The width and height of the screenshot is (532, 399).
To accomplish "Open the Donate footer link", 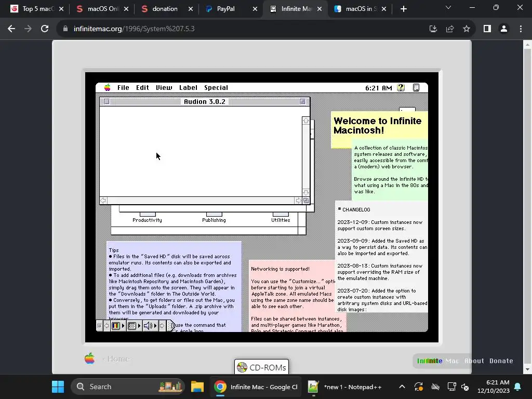I will (501, 361).
